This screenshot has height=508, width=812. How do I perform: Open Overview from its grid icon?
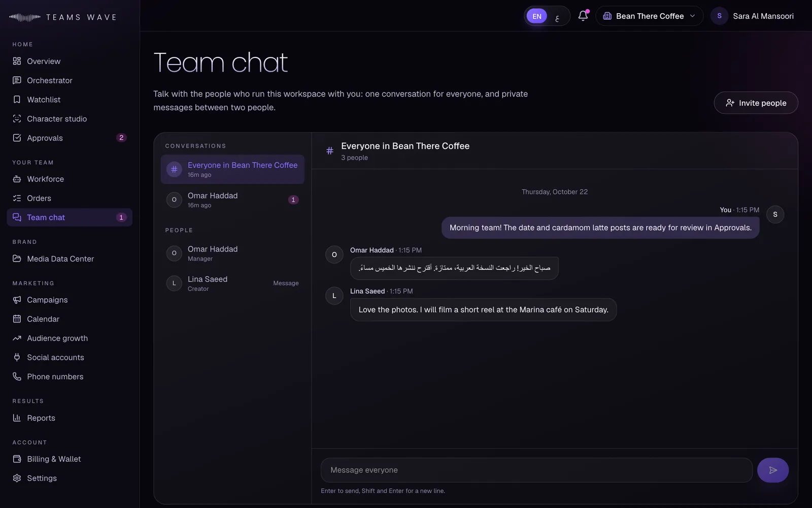click(17, 61)
